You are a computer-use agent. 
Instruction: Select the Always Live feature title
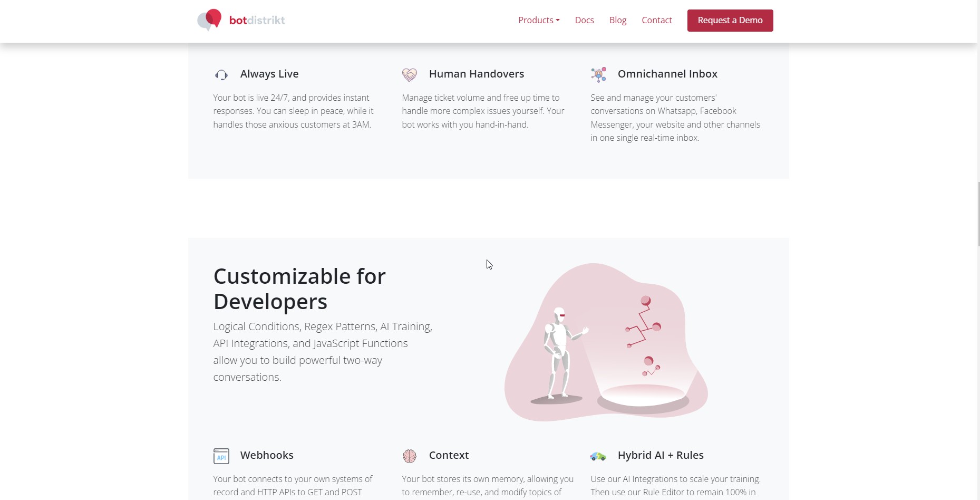269,74
